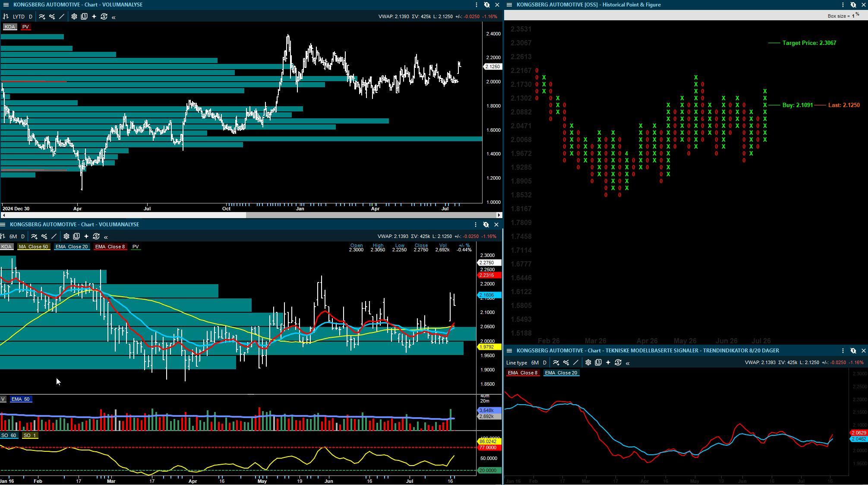Image resolution: width=868 pixels, height=485 pixels.
Task: Click the Buy: 2.1091 label
Action: tap(798, 105)
